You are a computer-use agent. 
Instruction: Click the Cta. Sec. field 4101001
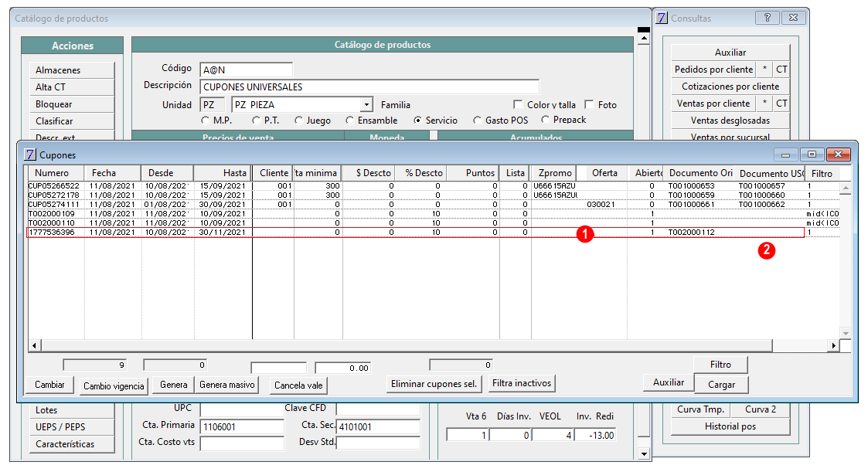pyautogui.click(x=378, y=426)
